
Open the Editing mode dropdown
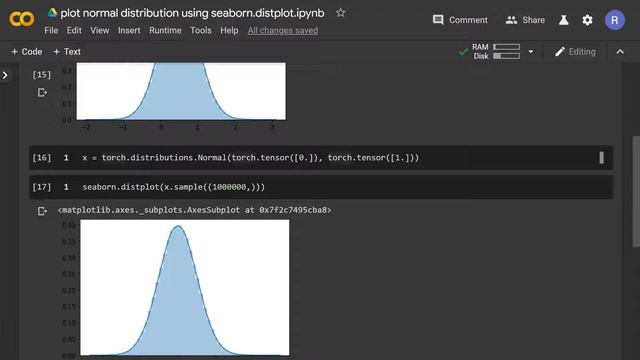575,52
